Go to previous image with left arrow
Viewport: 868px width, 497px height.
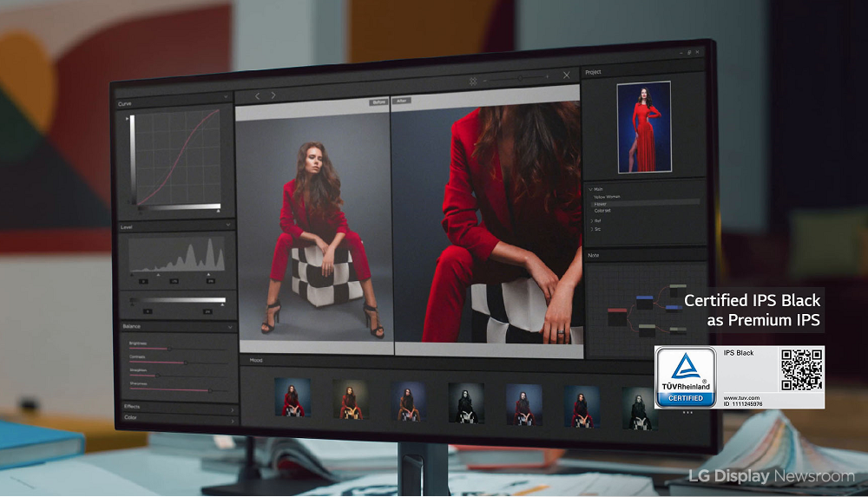tap(257, 95)
